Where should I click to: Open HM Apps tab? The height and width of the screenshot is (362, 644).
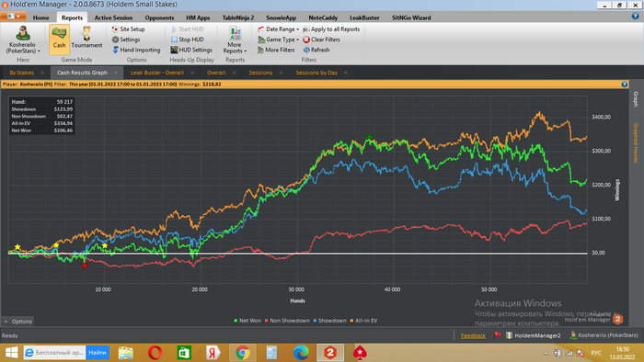(198, 17)
